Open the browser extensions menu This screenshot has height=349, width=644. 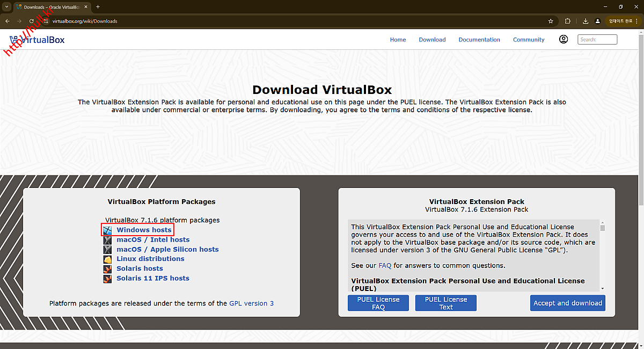coord(568,21)
